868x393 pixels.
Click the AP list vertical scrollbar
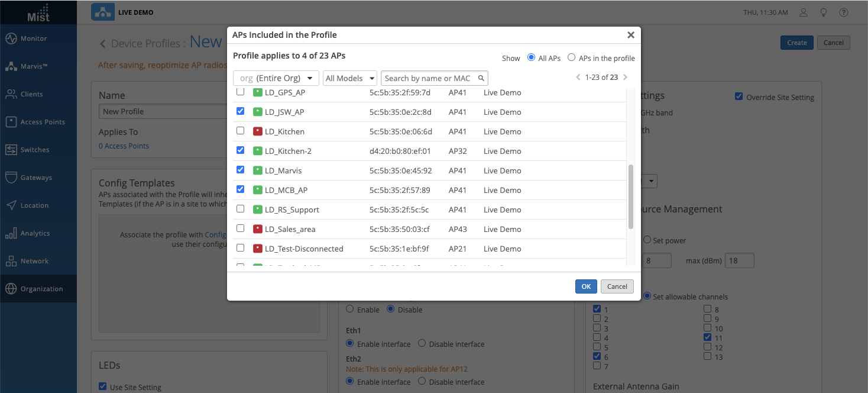pos(631,196)
